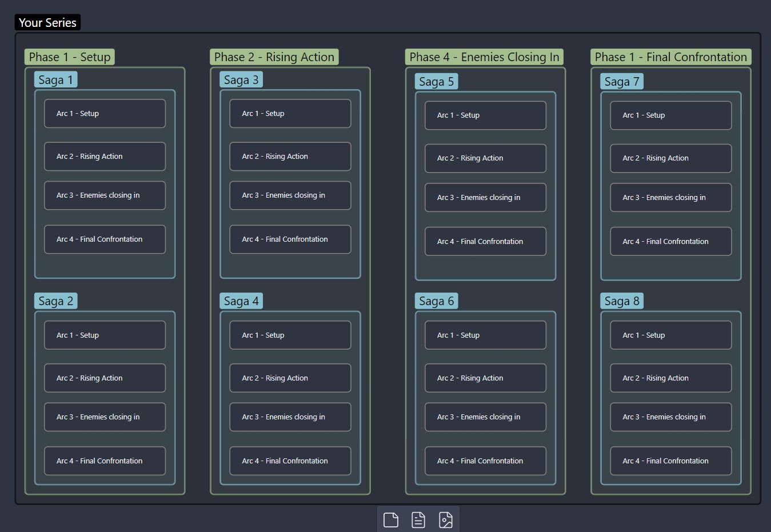The image size is (771, 532).
Task: Choose Saga 6's Arc 4 - Final Confrontation card
Action: (x=486, y=461)
